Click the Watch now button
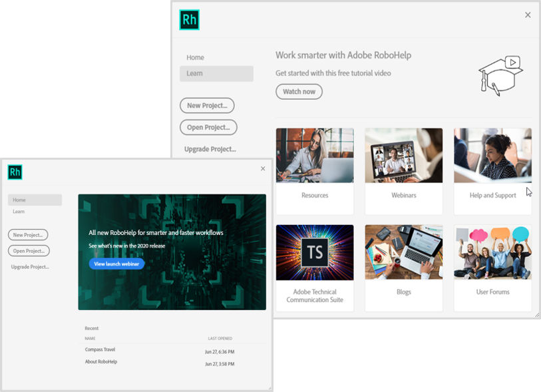The width and height of the screenshot is (541, 392). pos(299,92)
